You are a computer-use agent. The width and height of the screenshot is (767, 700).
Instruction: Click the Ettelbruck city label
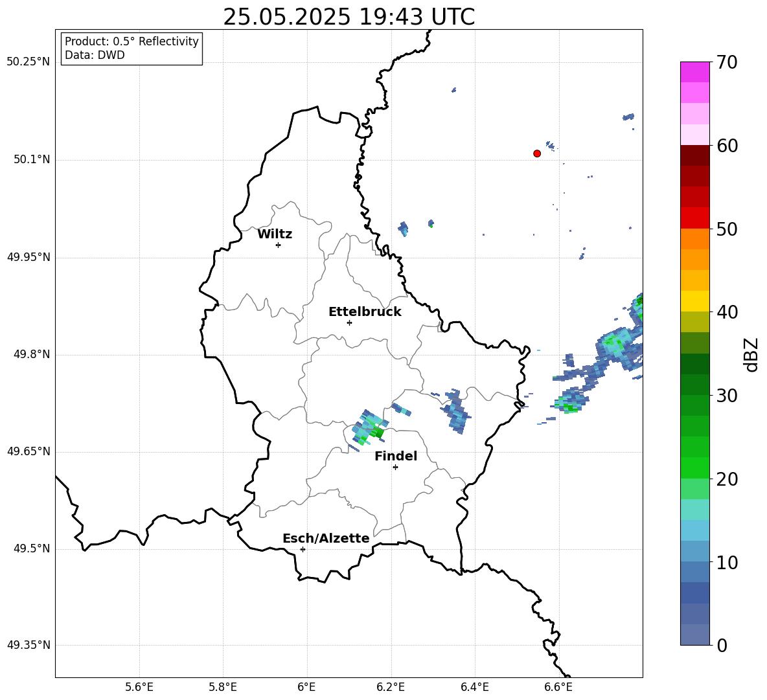pos(365,312)
